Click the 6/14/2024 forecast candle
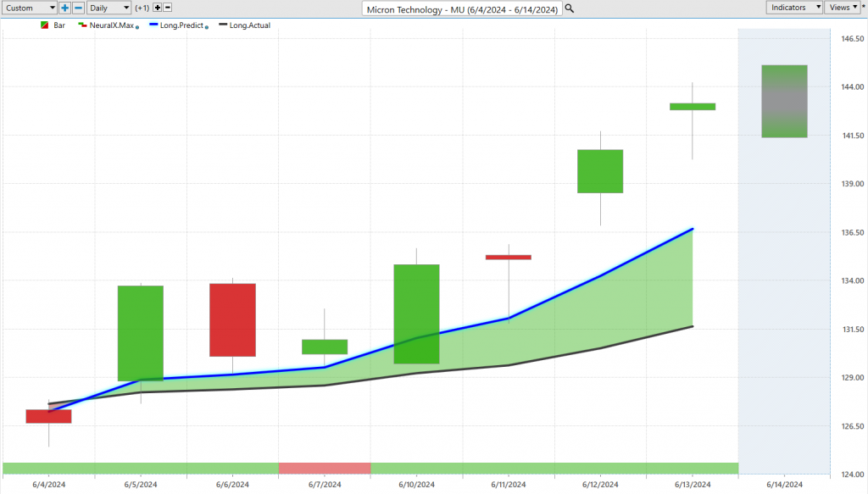Image resolution: width=868 pixels, height=494 pixels. click(x=784, y=101)
